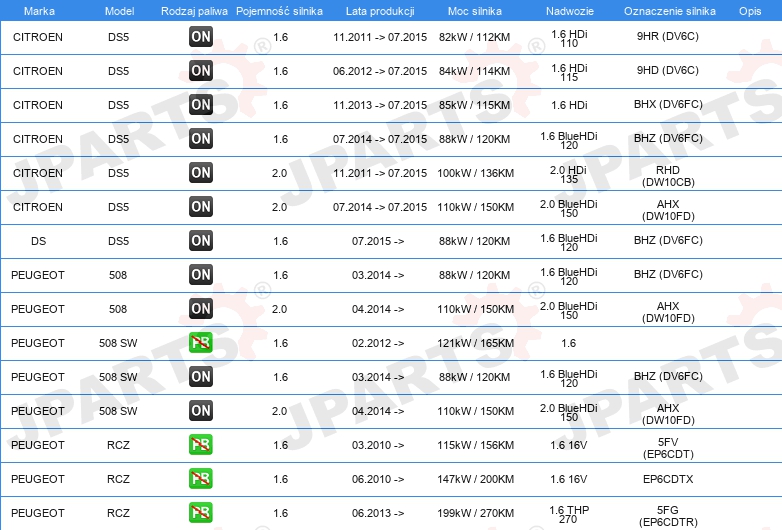Select the PEUGEOT cell in the 199kW / 270KM row

click(38, 513)
